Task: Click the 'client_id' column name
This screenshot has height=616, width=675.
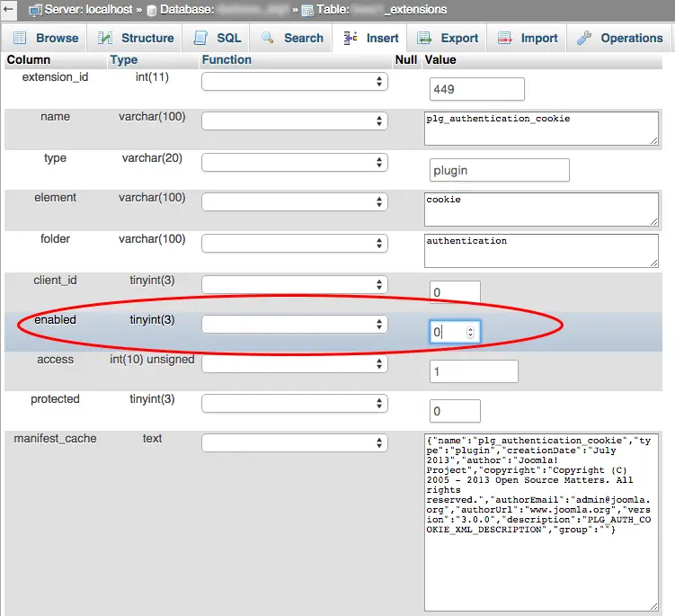Action: pyautogui.click(x=55, y=280)
